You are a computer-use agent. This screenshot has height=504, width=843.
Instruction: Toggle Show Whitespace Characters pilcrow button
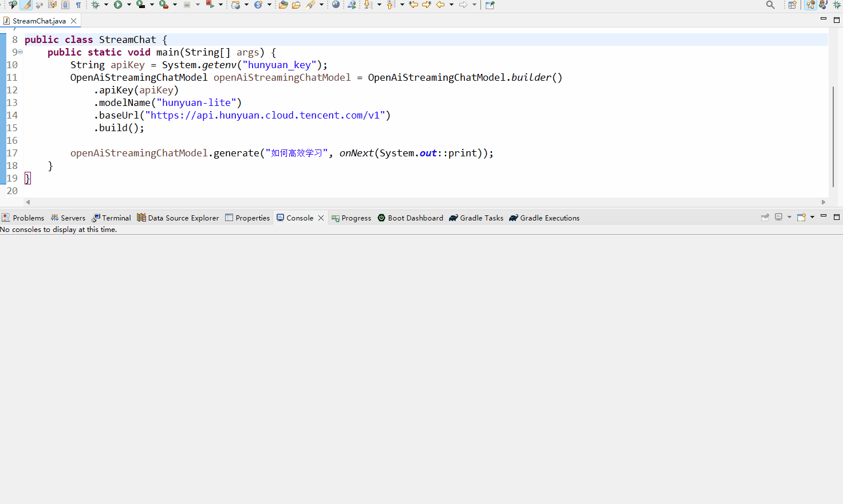tap(78, 5)
